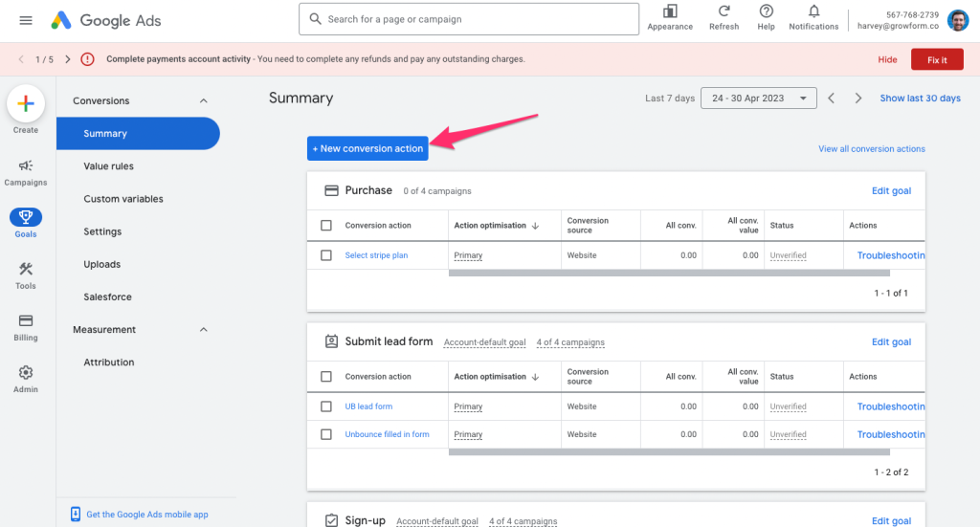The width and height of the screenshot is (980, 527).
Task: Open Unbounce filled in form conversion action
Action: pyautogui.click(x=387, y=434)
